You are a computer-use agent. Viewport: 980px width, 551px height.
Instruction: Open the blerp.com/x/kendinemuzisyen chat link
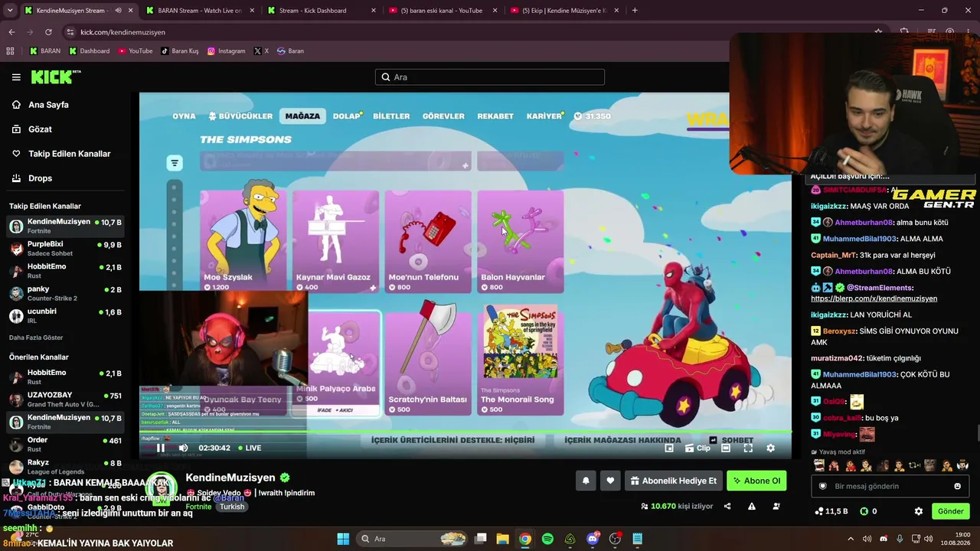click(x=874, y=298)
